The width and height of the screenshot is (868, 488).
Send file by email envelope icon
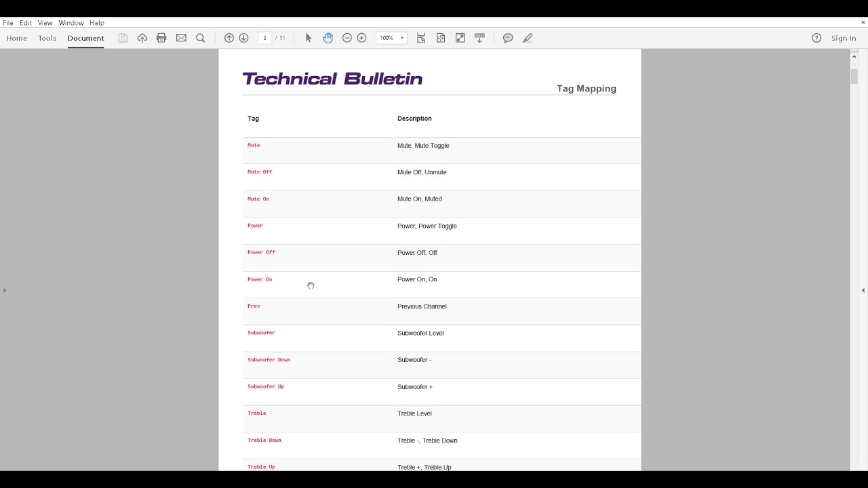pos(181,38)
